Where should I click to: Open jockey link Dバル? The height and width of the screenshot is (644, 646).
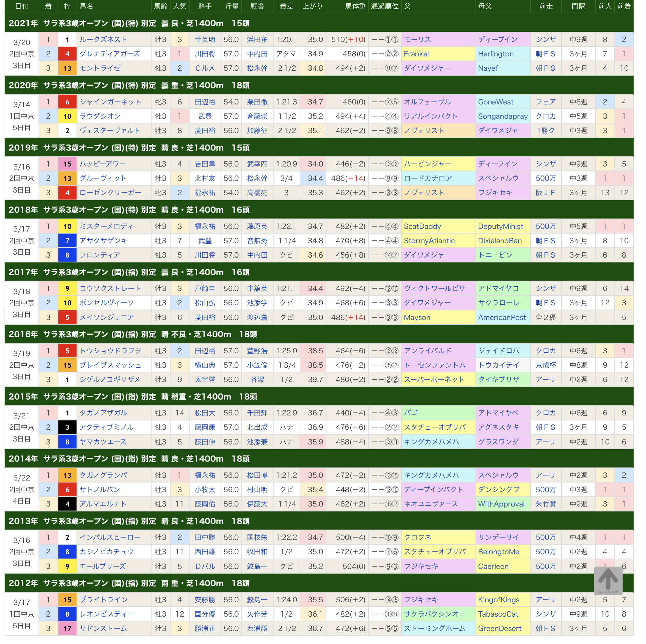click(x=205, y=567)
